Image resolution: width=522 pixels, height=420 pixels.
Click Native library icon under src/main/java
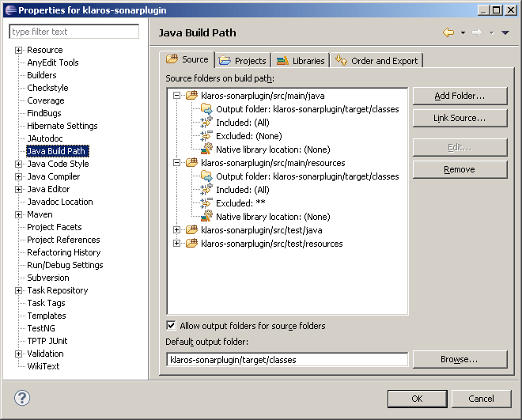pos(206,149)
